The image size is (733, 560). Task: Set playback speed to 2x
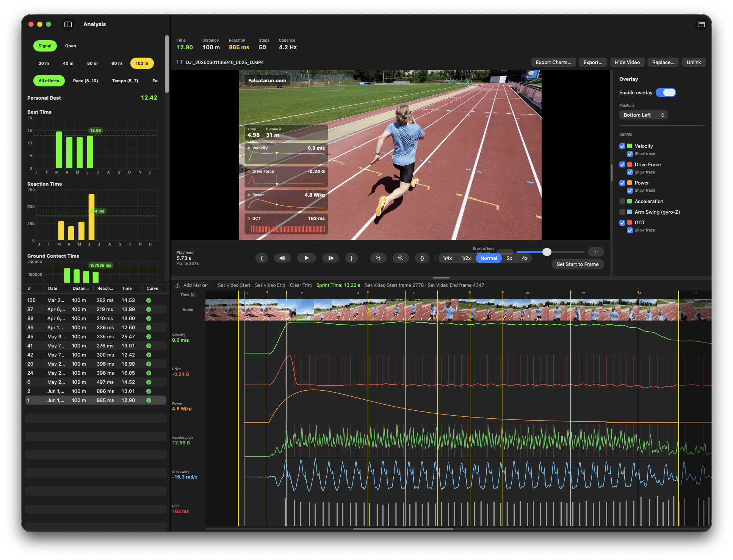tap(509, 258)
